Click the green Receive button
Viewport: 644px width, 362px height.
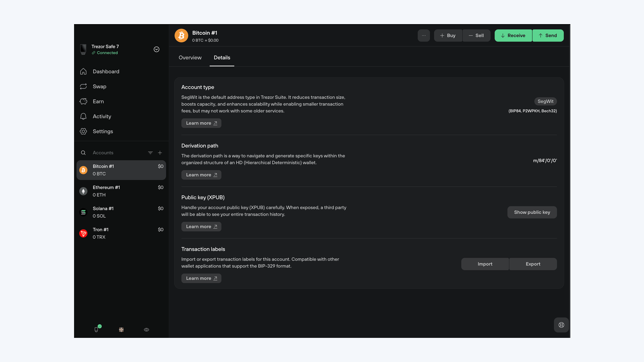(x=513, y=35)
